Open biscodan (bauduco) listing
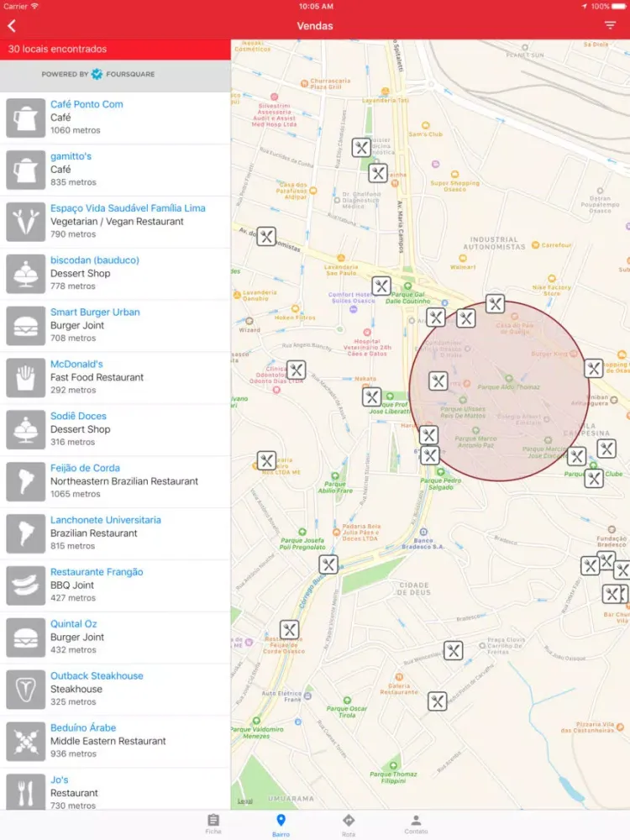630x840 pixels. 115,274
